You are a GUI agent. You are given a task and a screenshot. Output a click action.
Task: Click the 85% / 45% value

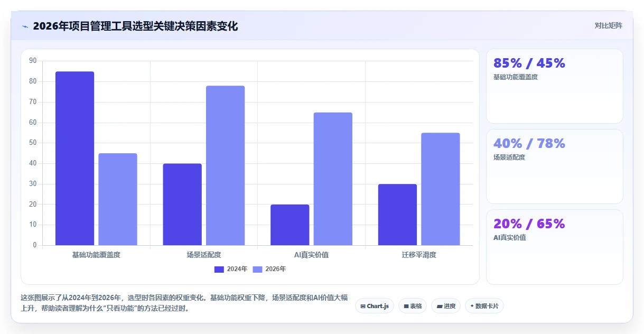point(529,63)
